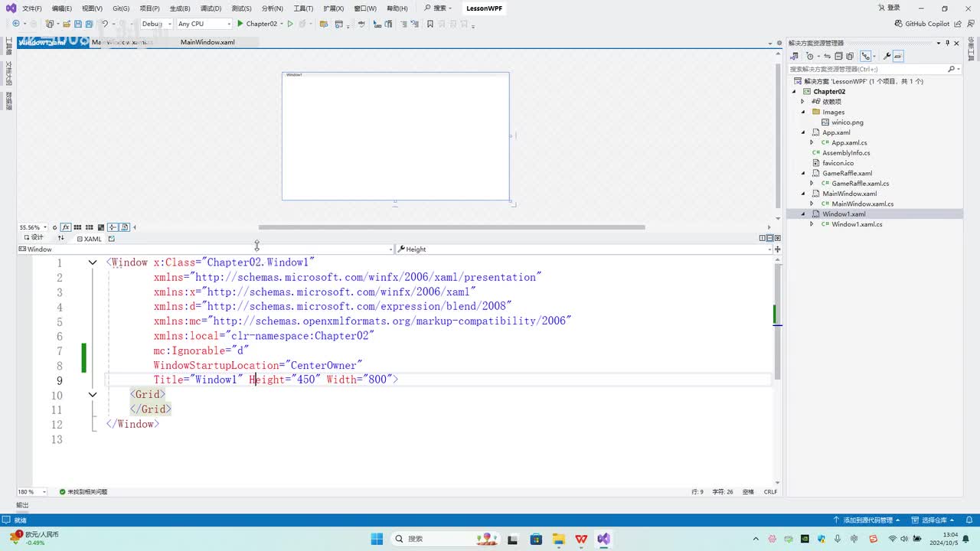The width and height of the screenshot is (980, 551).
Task: Click 添加到源代码管理 in status bar
Action: click(866, 520)
